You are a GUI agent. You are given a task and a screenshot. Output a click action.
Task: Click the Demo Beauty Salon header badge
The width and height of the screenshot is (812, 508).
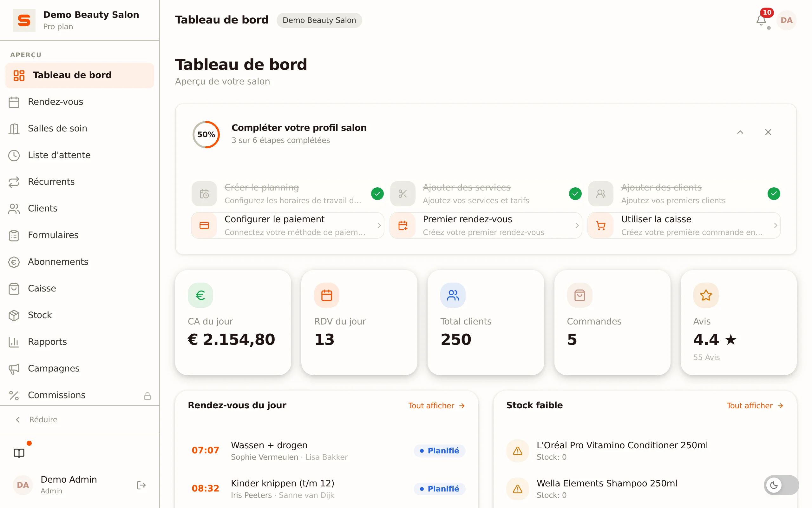tap(319, 20)
